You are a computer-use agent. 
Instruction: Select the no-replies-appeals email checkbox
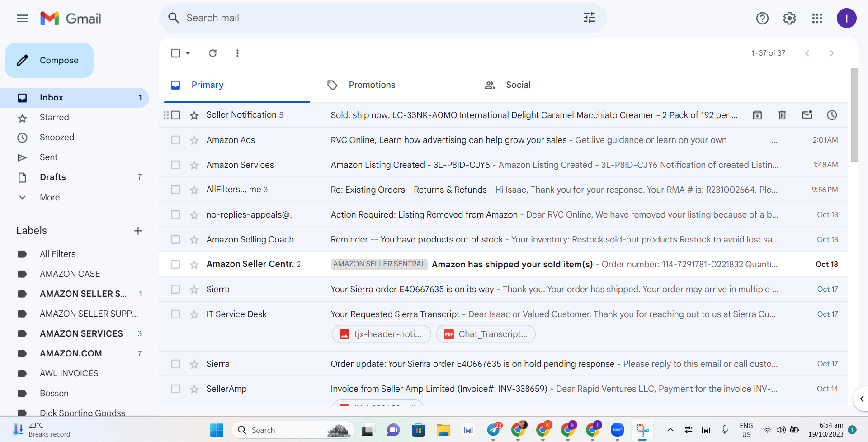coord(175,214)
